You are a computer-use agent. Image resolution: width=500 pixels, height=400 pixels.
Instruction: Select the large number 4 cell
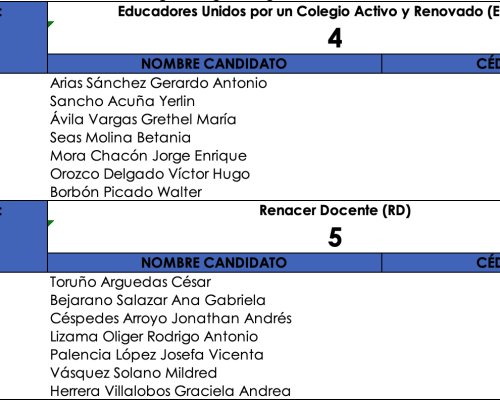point(335,38)
